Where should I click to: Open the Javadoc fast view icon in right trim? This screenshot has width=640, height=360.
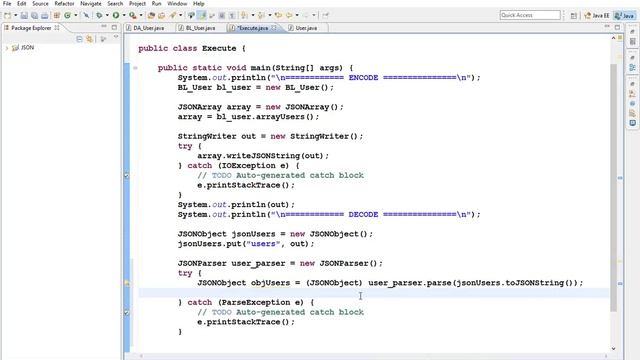click(633, 103)
